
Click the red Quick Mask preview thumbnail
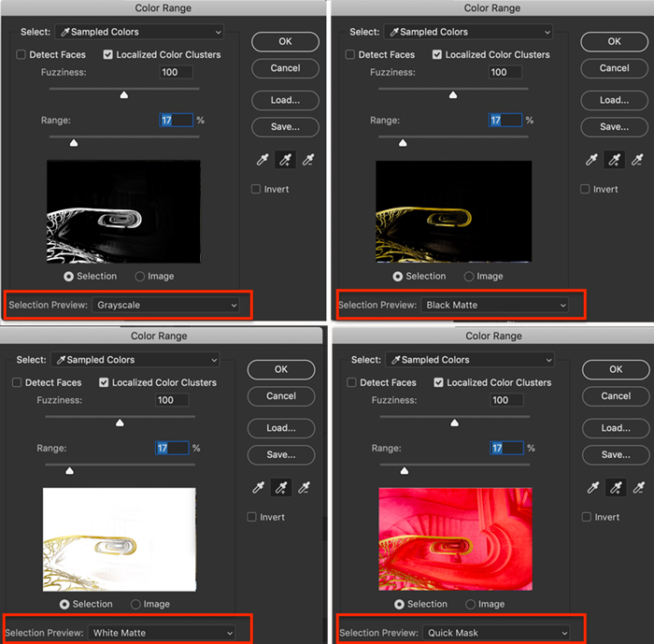point(456,539)
